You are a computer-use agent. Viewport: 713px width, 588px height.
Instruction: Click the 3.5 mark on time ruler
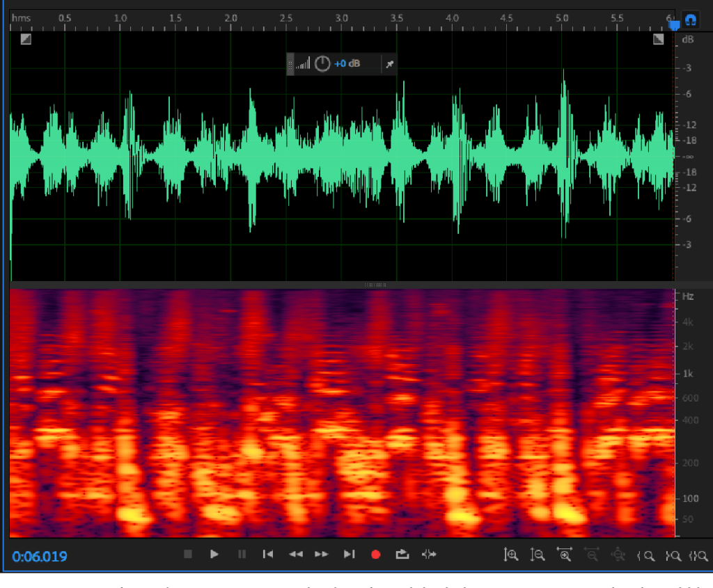tap(396, 17)
